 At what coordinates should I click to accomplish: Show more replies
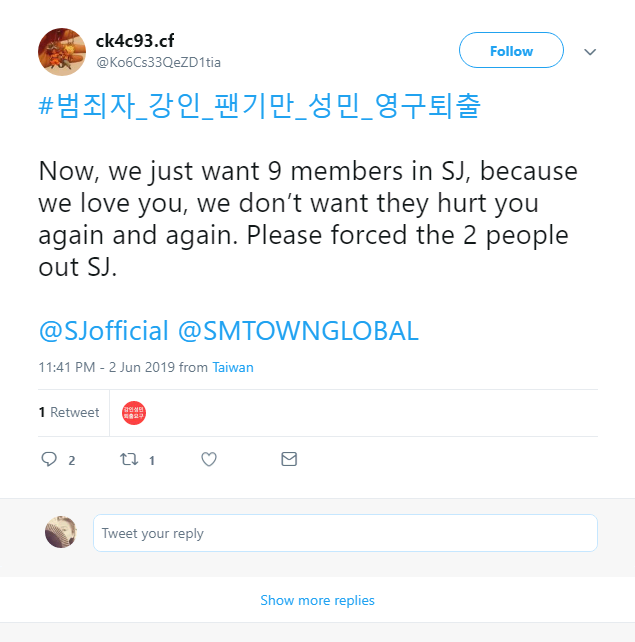coord(317,601)
